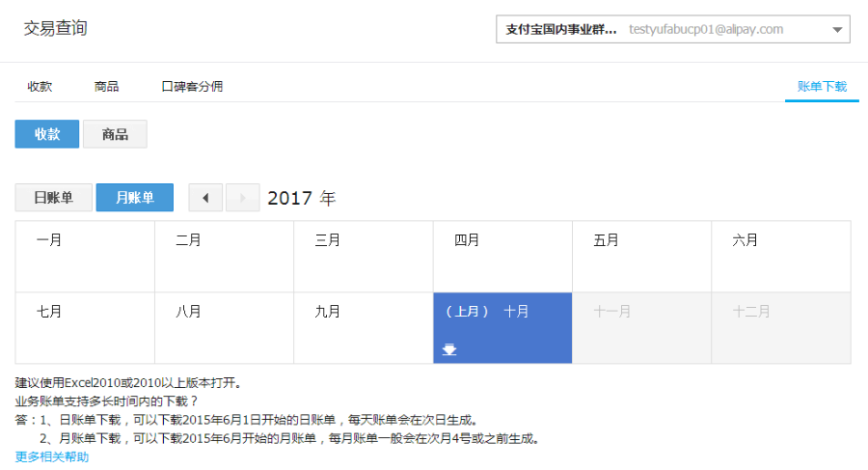Click the 支付宝国内事业群 account name

(560, 29)
